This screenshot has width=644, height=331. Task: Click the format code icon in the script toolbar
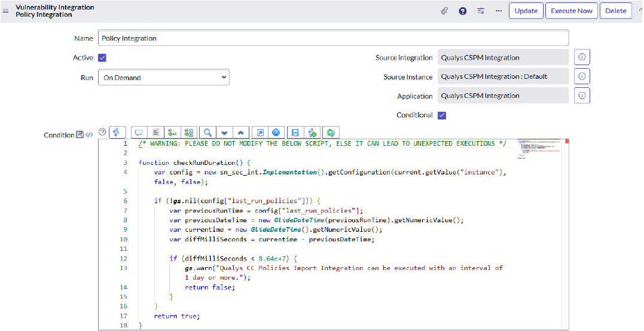(x=155, y=132)
